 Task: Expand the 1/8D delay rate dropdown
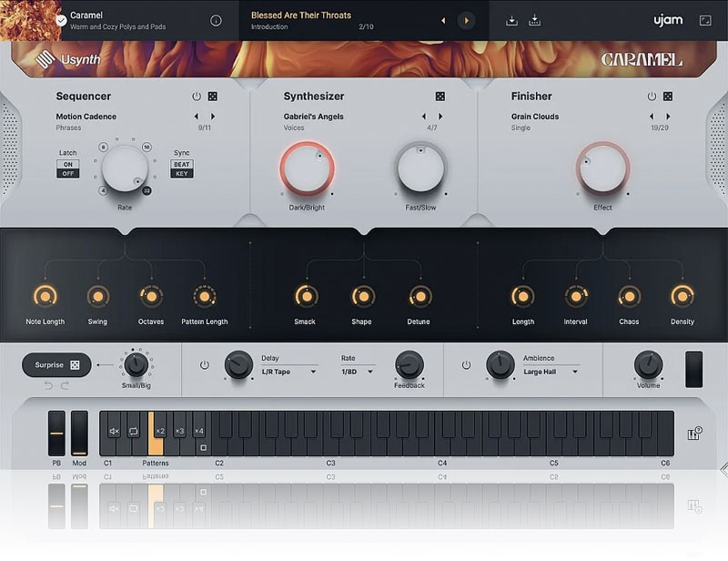356,372
